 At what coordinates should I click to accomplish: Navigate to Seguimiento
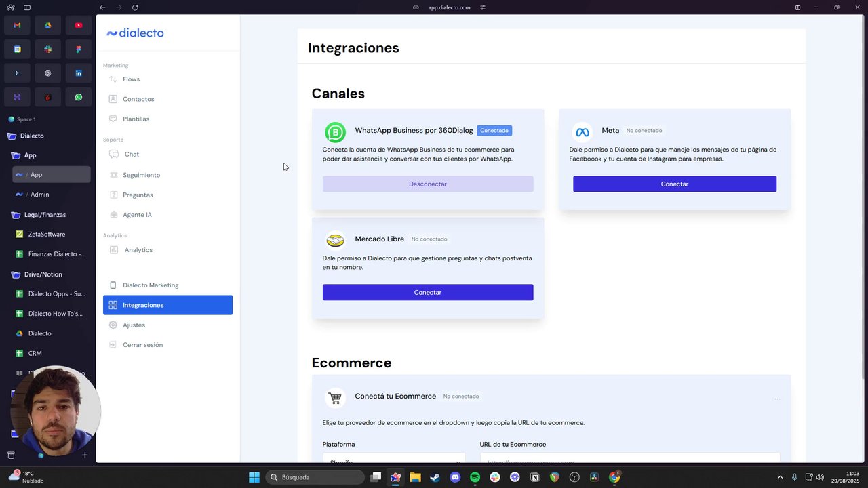click(x=167, y=175)
